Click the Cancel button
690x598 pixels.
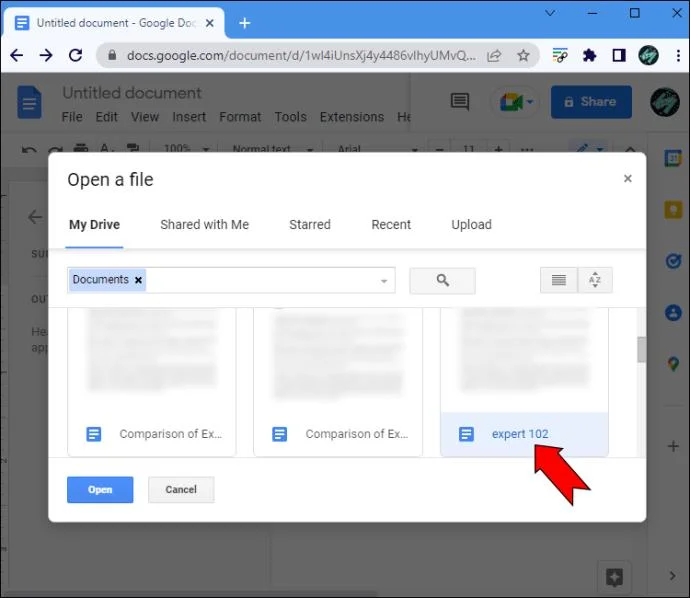(181, 489)
